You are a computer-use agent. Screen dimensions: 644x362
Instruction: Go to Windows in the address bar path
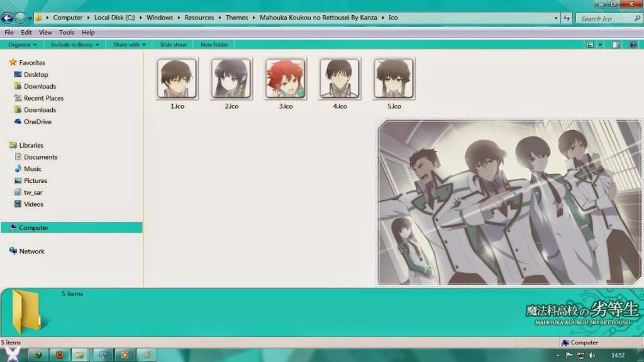click(x=159, y=18)
